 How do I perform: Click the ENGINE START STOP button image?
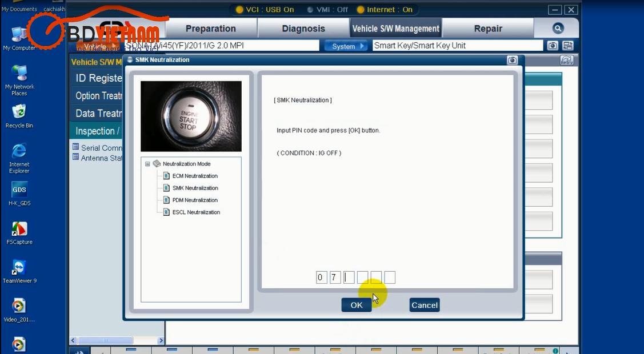[191, 116]
